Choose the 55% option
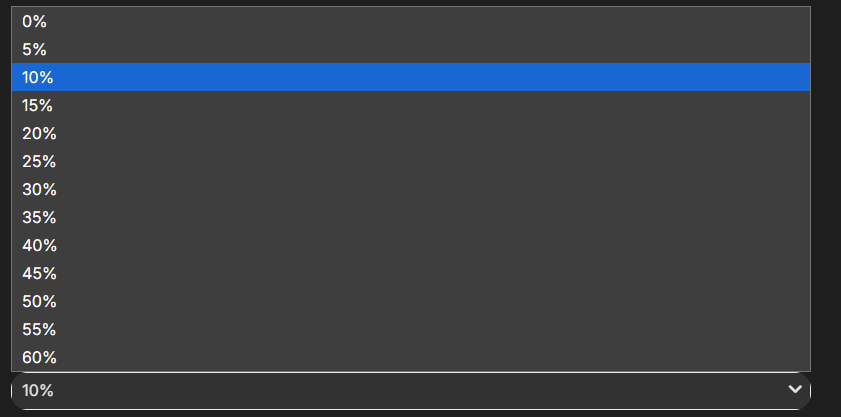Image resolution: width=841 pixels, height=417 pixels. point(411,328)
